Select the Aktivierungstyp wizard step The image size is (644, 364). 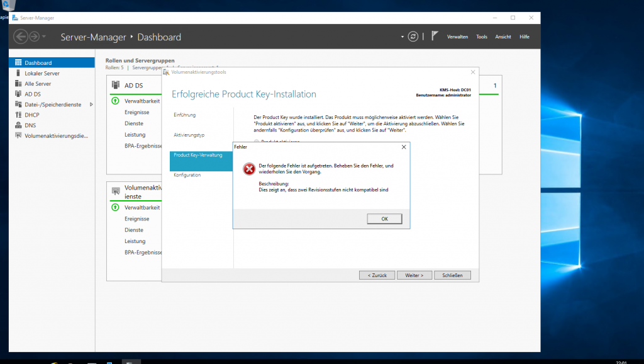point(189,135)
